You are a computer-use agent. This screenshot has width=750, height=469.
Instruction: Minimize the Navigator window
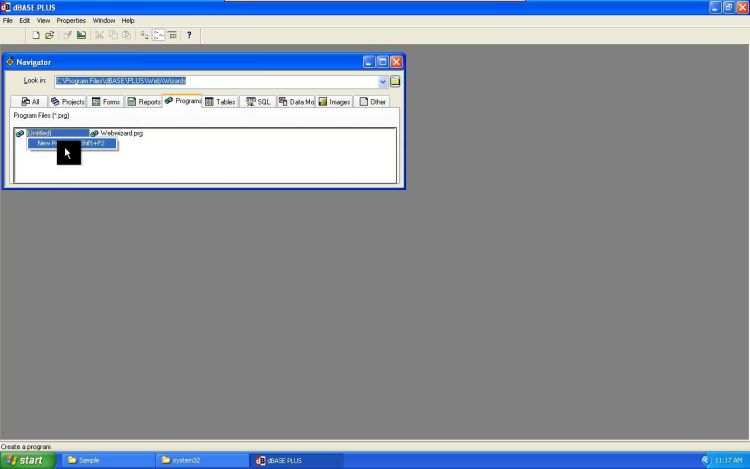[369, 62]
